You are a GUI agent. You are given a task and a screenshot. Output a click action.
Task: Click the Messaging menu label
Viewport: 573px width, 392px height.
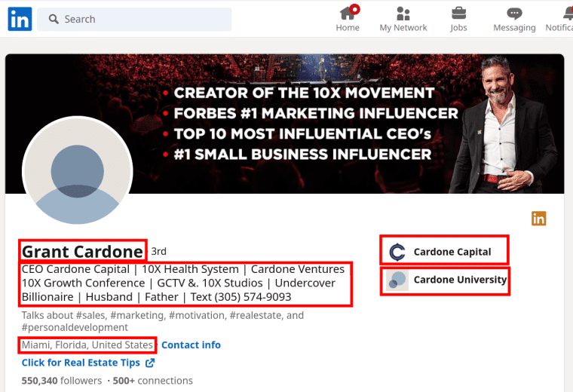click(x=514, y=28)
